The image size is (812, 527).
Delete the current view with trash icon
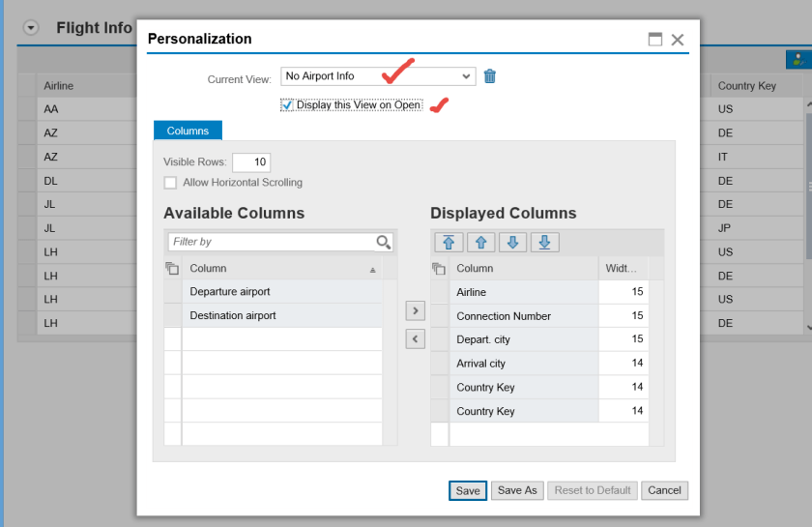click(490, 76)
